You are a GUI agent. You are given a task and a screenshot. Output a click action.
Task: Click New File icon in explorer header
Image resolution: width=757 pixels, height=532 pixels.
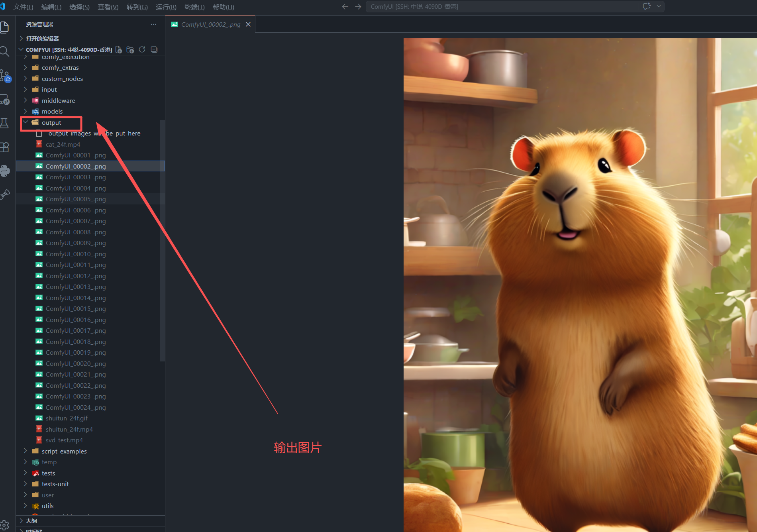coord(119,50)
